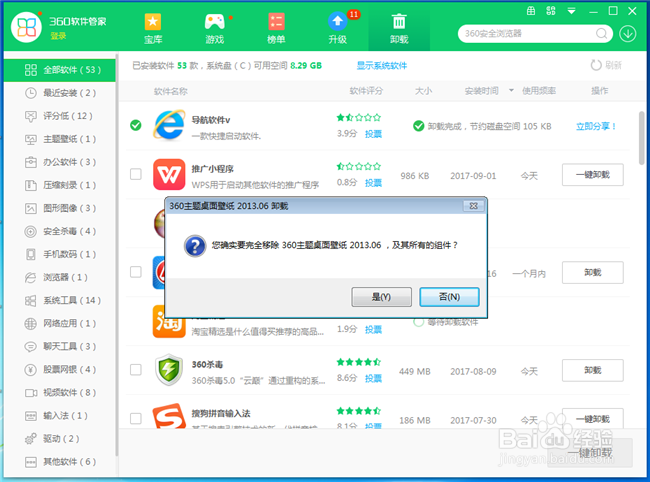
Task: Click 卸载 button in the 一个月内 row
Action: [593, 272]
